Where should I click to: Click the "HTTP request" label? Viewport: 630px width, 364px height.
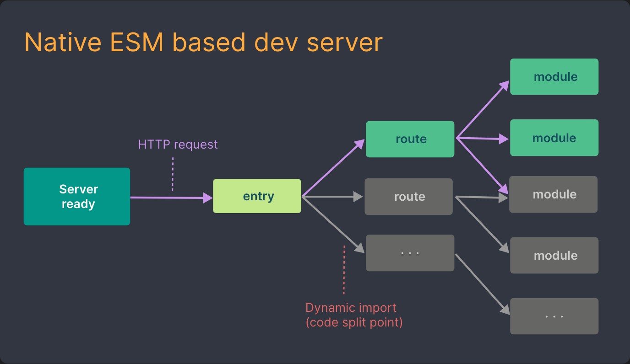point(178,144)
